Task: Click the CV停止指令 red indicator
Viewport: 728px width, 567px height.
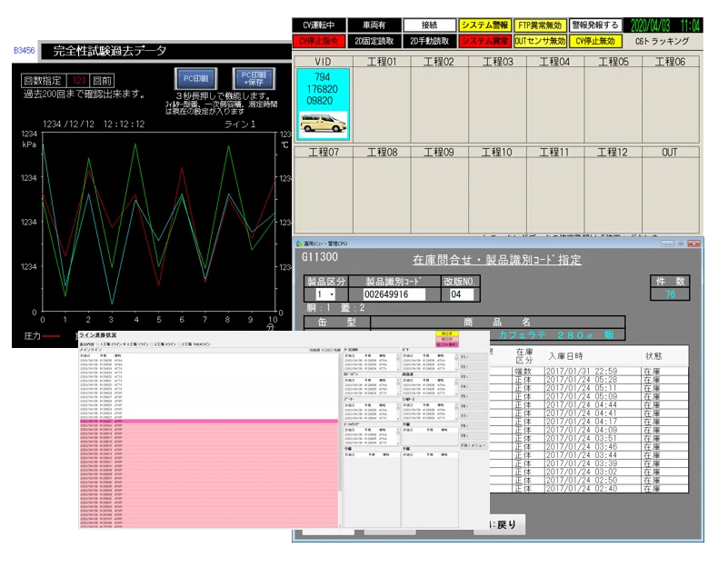Action: point(318,41)
